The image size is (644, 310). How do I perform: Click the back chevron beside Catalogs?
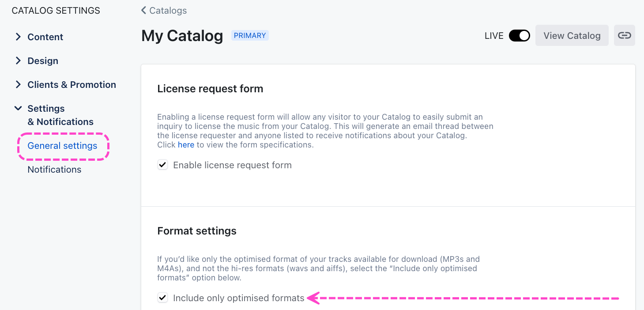click(x=143, y=10)
